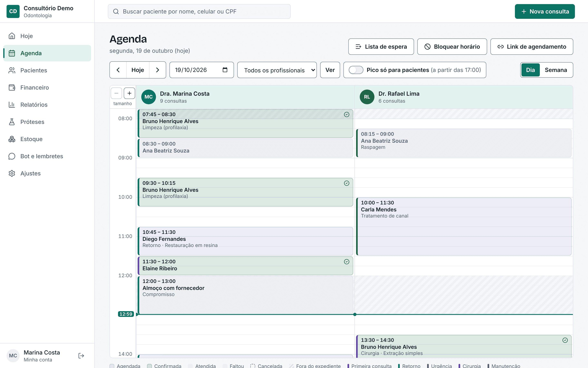Click the CD clinic logo

(x=13, y=11)
